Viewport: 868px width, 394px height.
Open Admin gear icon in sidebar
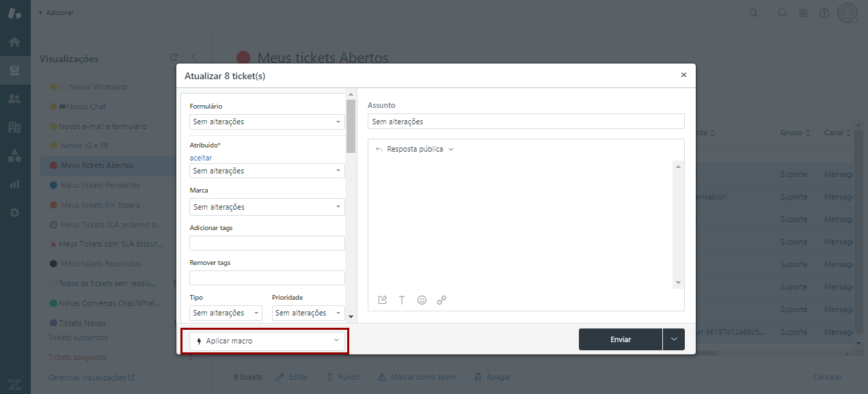tap(14, 212)
